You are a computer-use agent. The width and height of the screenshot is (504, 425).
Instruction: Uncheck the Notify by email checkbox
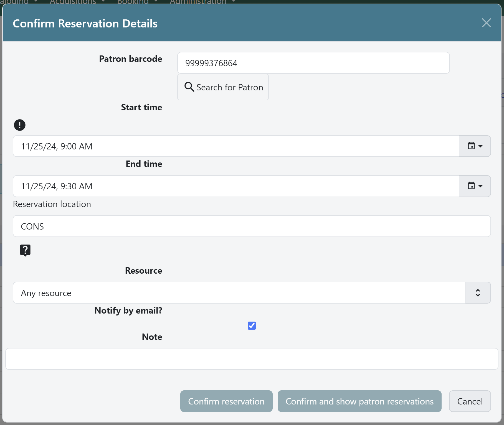(252, 325)
